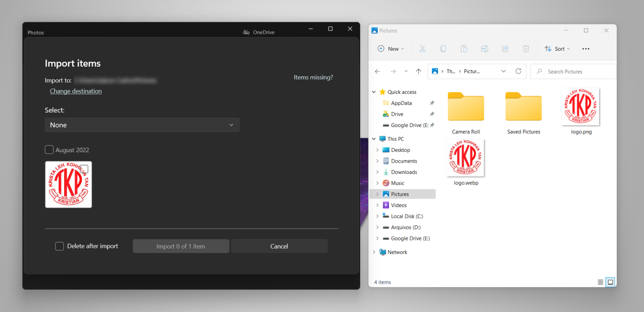The width and height of the screenshot is (644, 312).
Task: Open the New item menu
Action: (391, 49)
